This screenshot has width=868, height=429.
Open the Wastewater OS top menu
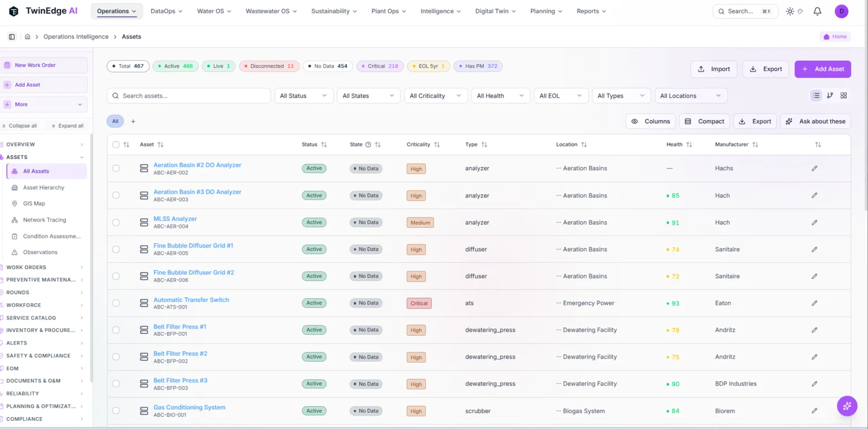(x=271, y=11)
